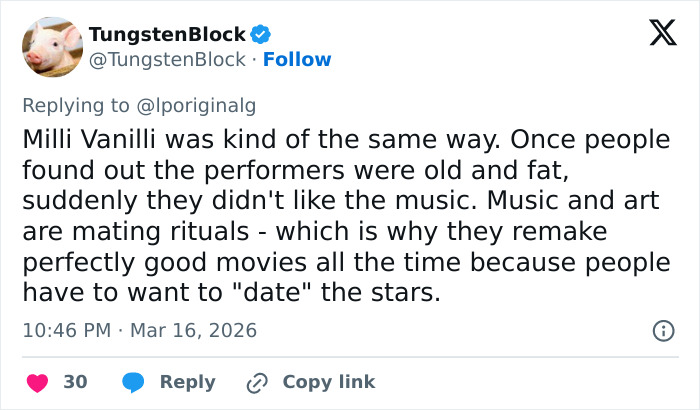The image size is (700, 410).
Task: Click the blue reply speech bubble icon
Action: point(133,382)
